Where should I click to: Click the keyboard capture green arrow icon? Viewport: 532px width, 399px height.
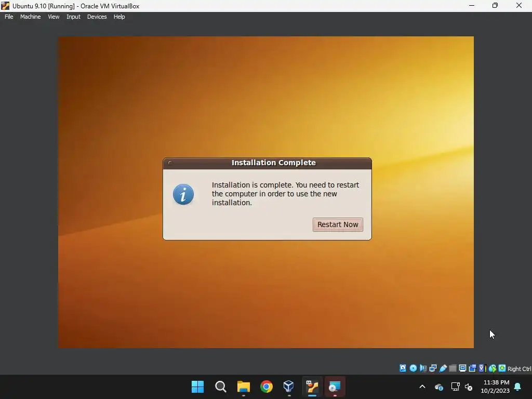tap(502, 368)
